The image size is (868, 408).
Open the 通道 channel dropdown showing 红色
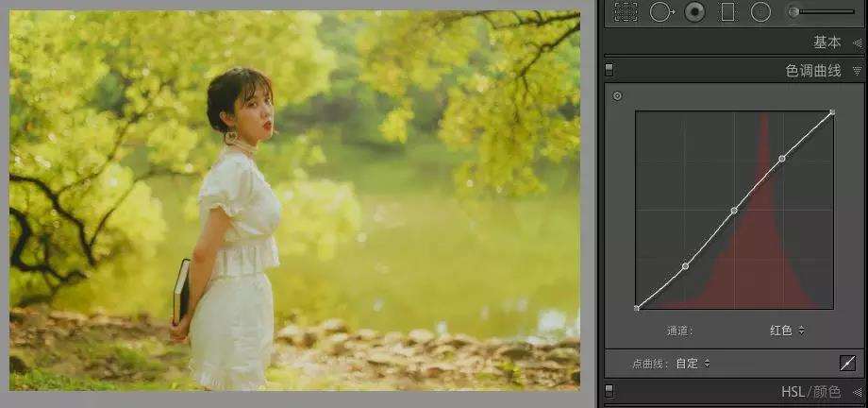[787, 331]
